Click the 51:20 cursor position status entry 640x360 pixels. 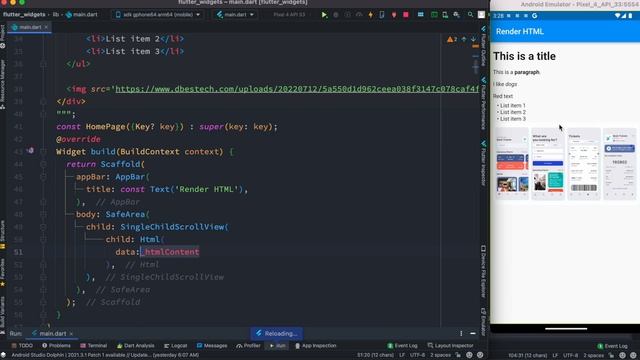pos(376,355)
